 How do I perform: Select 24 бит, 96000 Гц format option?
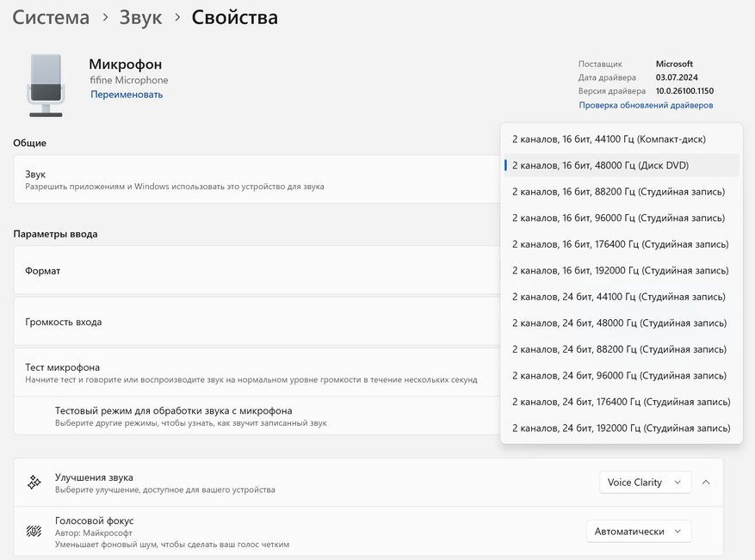click(x=618, y=376)
